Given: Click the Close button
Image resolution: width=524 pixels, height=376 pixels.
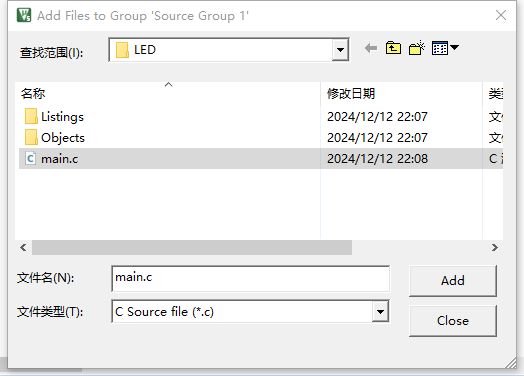Looking at the screenshot, I should pyautogui.click(x=453, y=321).
